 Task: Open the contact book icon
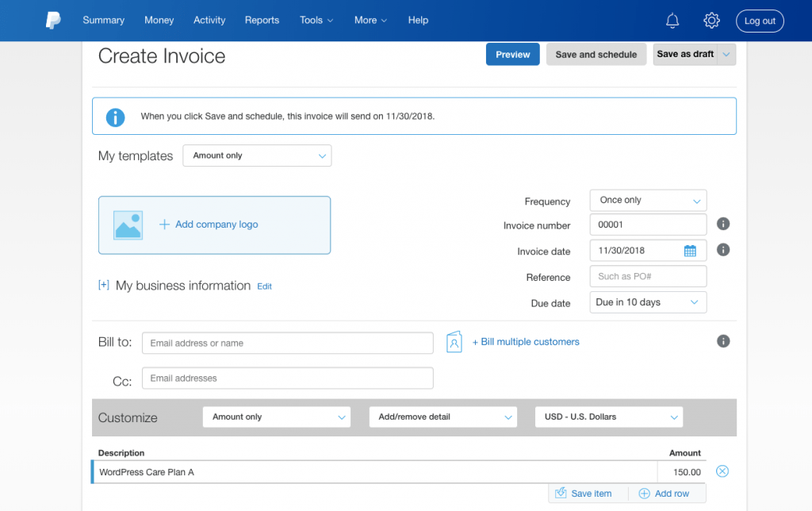[x=454, y=342]
